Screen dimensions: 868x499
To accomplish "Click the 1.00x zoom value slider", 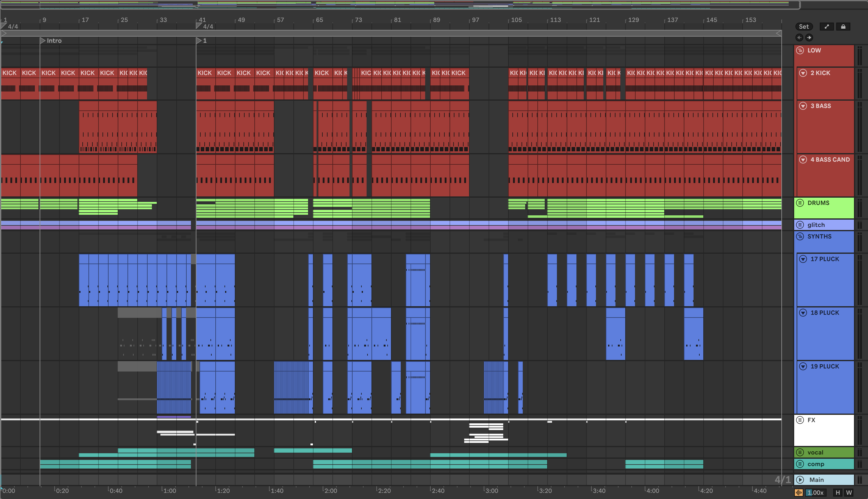I will [x=815, y=493].
